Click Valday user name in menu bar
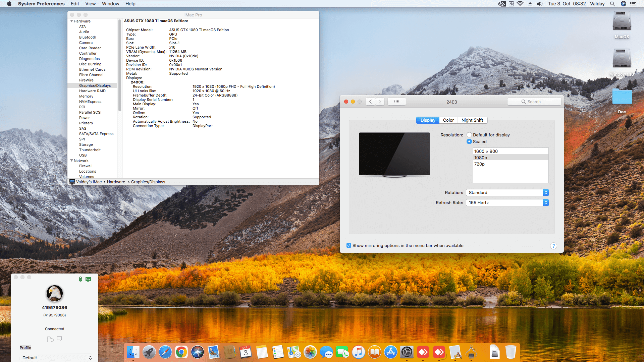 click(x=597, y=4)
